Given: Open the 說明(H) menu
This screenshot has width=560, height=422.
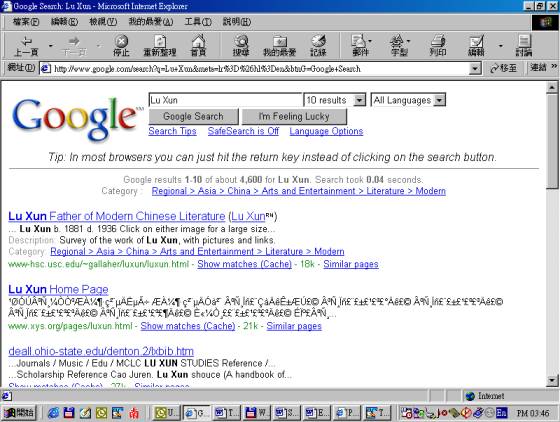Looking at the screenshot, I should (x=236, y=22).
